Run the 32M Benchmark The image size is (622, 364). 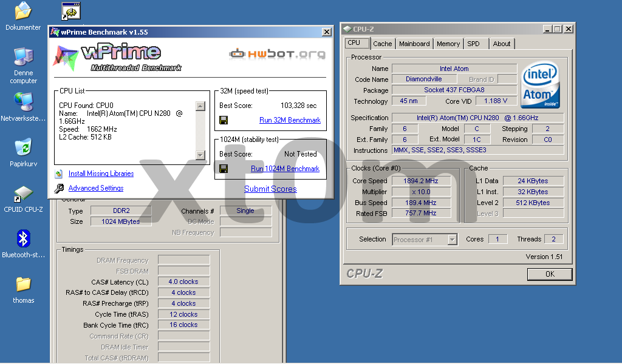tap(290, 120)
